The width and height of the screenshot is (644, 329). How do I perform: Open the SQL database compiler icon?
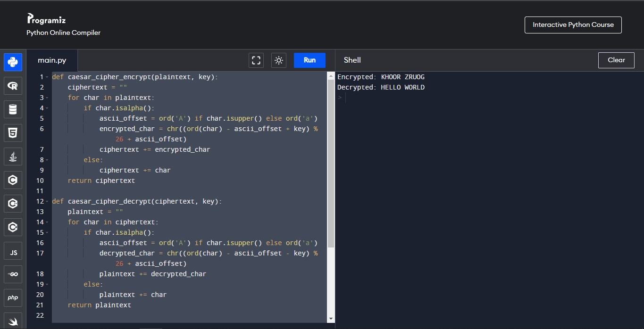click(13, 109)
